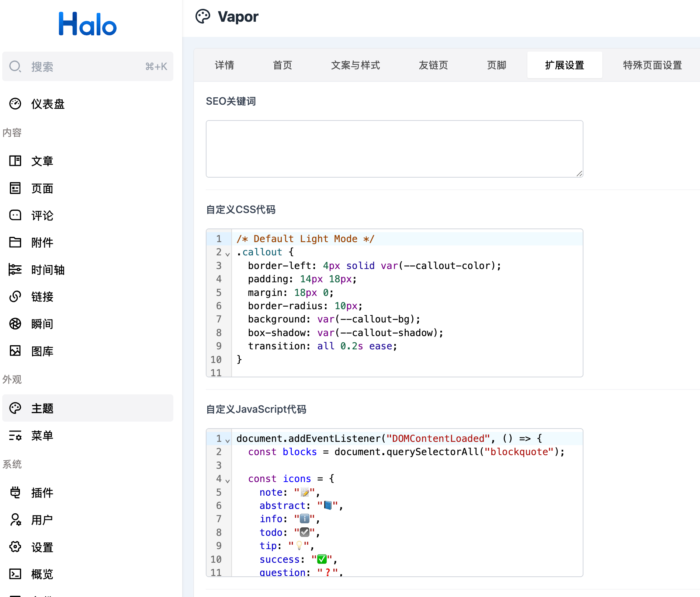
Task: Switch to the 首页 tab
Action: (282, 65)
